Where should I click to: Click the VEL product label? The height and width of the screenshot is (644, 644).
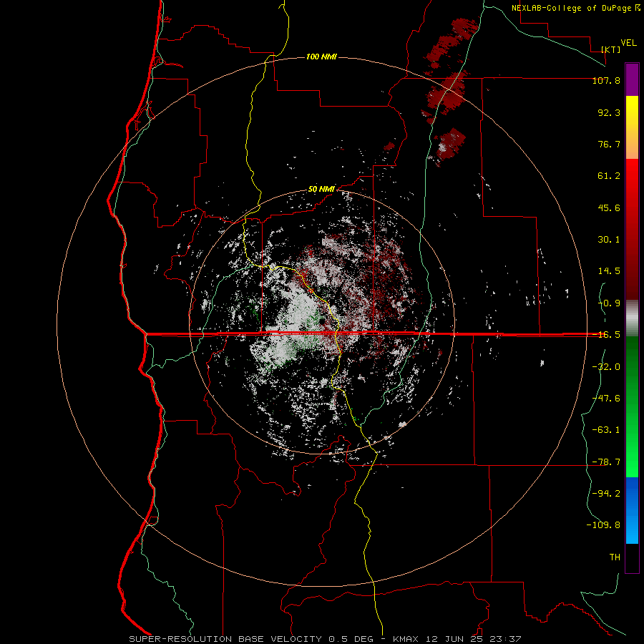[x=628, y=43]
